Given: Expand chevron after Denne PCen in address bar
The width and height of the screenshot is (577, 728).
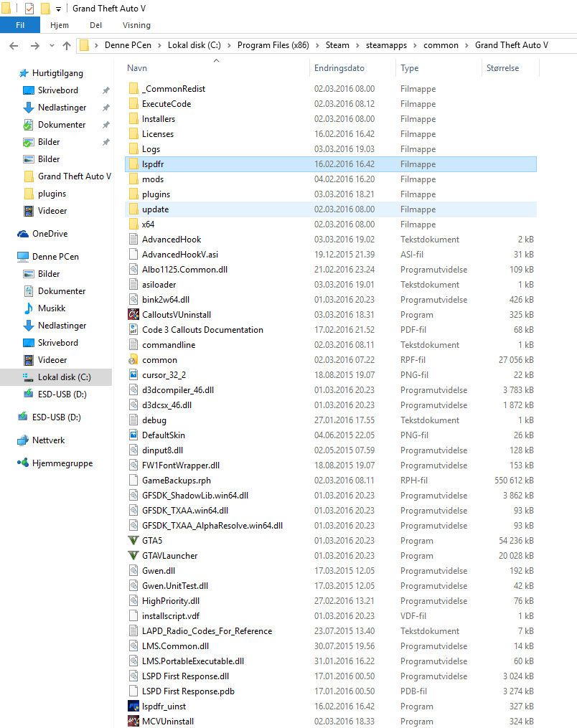Looking at the screenshot, I should (x=159, y=45).
